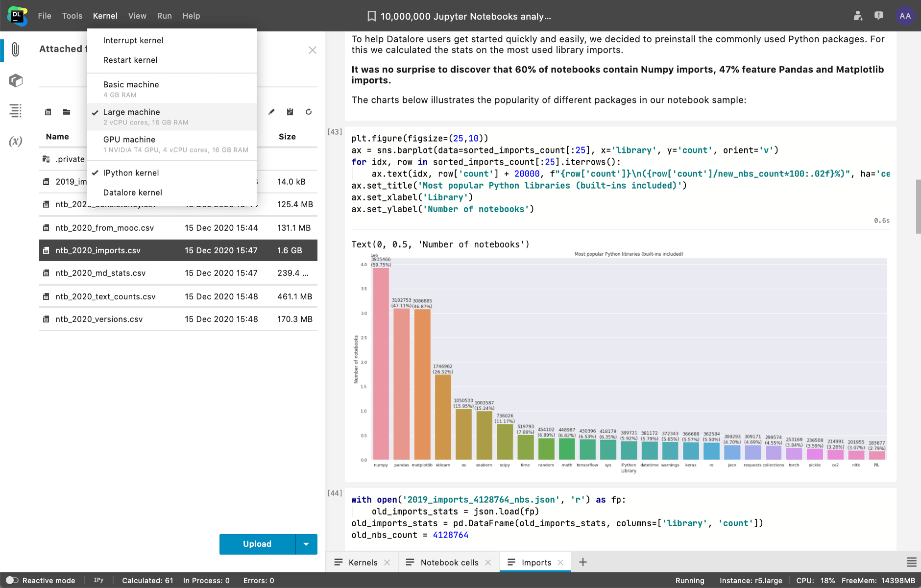Select GPU machine option
The height and width of the screenshot is (588, 921).
[172, 144]
